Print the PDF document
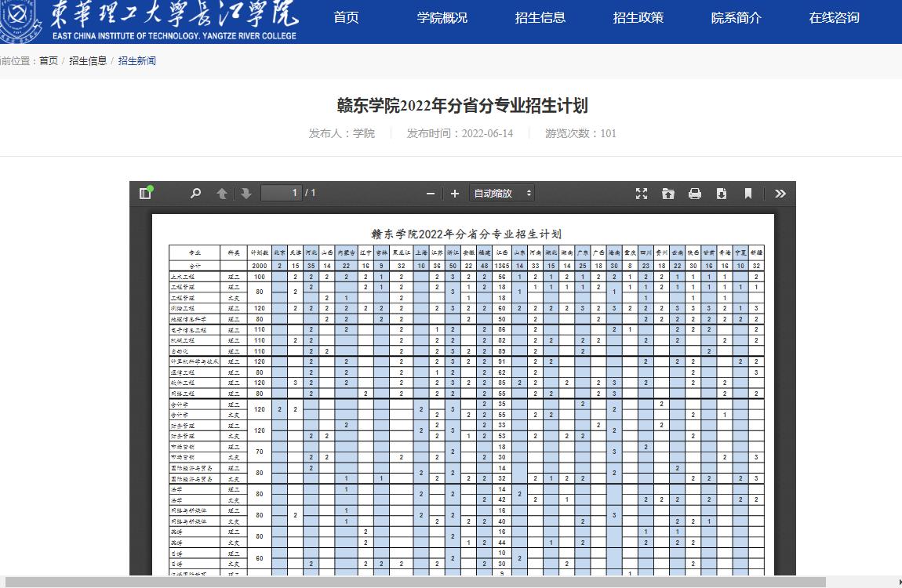Viewport: 902px width, 588px height. point(695,194)
